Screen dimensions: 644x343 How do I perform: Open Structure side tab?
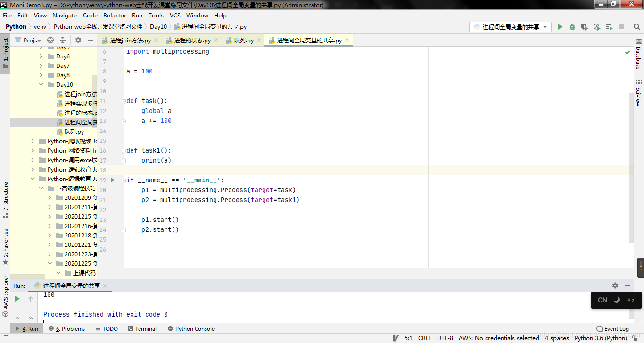pyautogui.click(x=6, y=200)
